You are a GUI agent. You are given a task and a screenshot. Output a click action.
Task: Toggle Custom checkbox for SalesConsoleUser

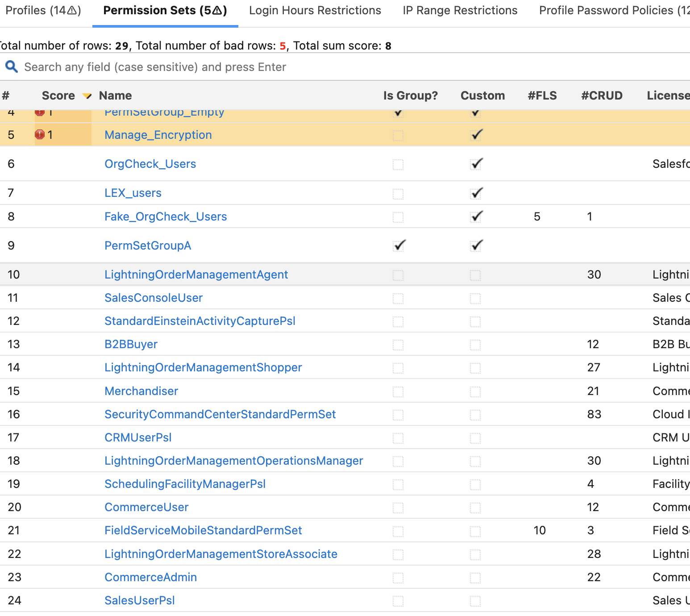475,299
